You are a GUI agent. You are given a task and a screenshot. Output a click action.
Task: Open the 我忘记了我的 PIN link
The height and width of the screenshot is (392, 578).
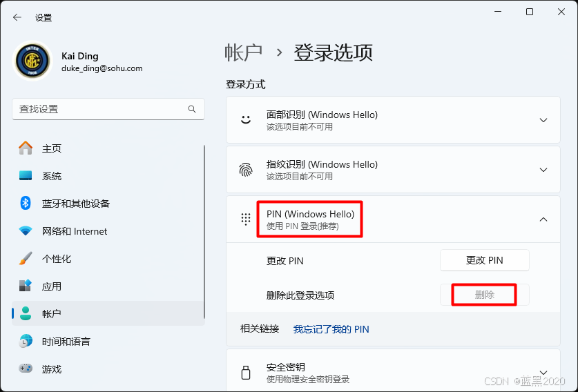(x=331, y=329)
